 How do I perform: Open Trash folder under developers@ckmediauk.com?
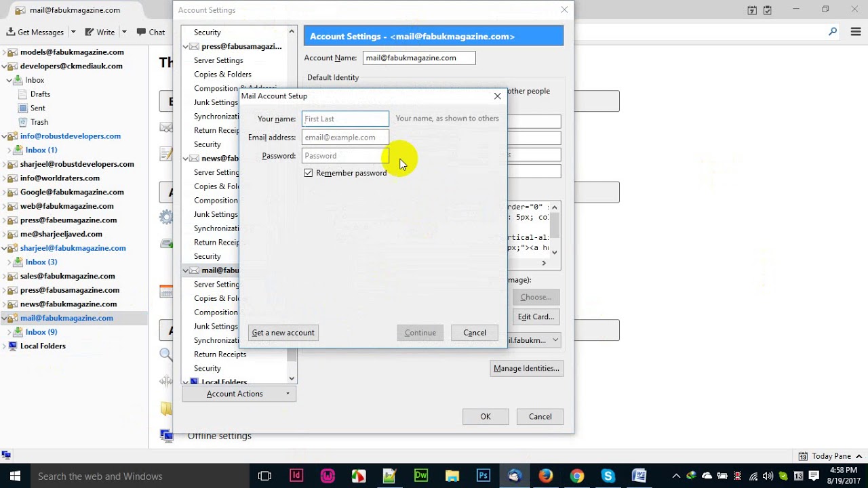click(39, 122)
